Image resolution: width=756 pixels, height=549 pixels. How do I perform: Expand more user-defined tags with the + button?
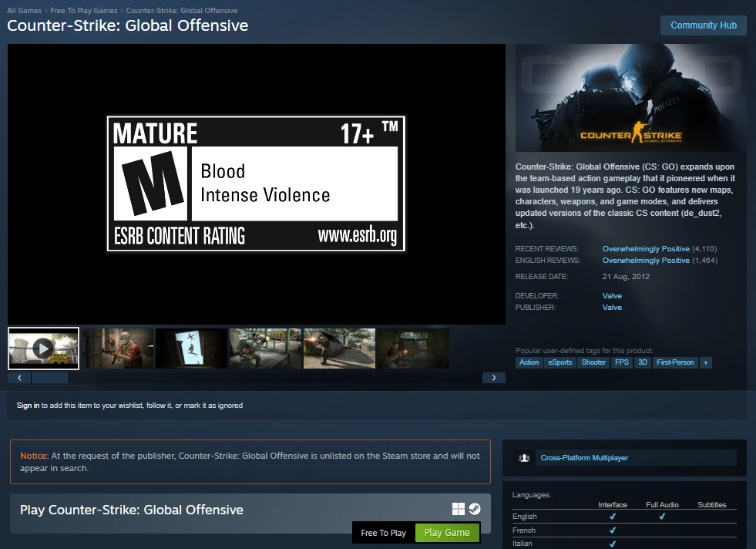point(706,362)
